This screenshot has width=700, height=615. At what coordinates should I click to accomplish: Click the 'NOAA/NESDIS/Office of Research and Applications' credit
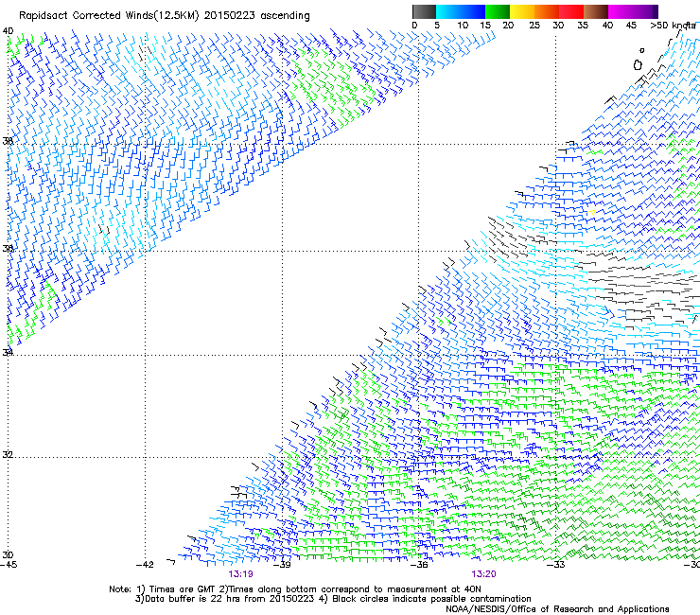pyautogui.click(x=557, y=609)
